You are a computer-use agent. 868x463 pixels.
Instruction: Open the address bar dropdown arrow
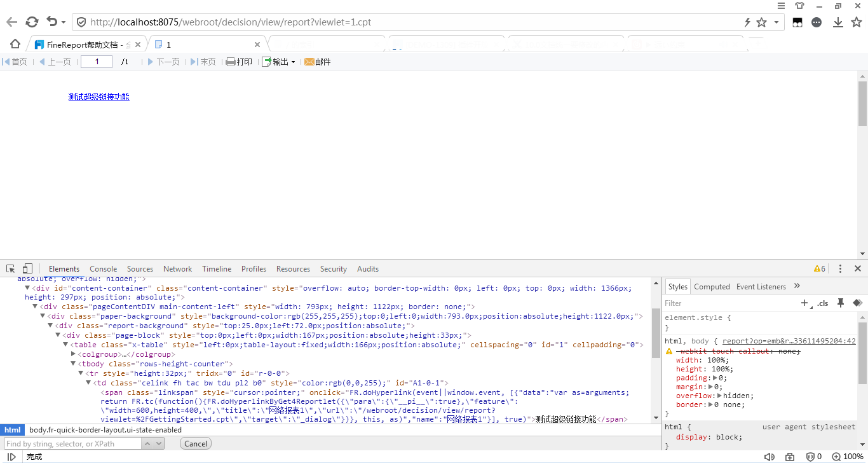(x=776, y=23)
